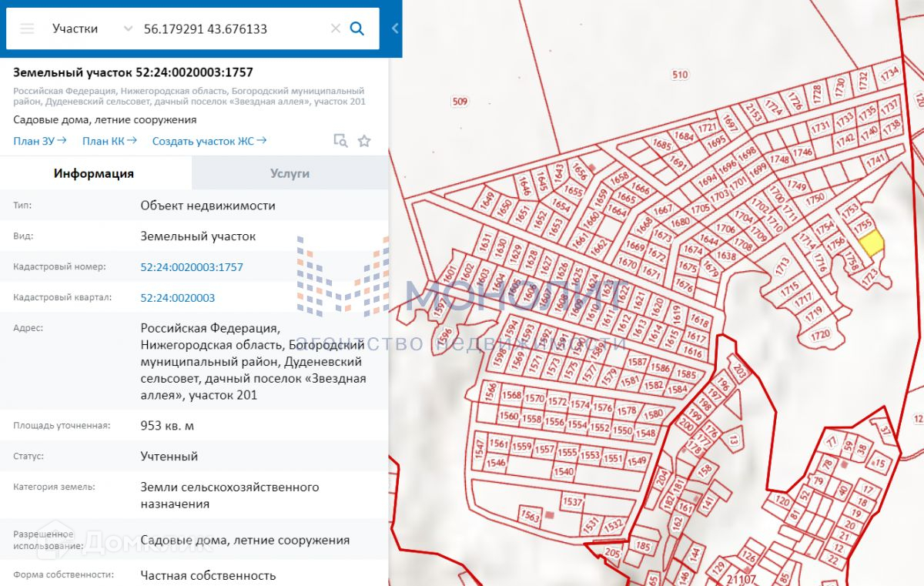The image size is (924, 586).
Task: Open cadastral number link 52:24:0020003:1757
Action: [x=192, y=267]
